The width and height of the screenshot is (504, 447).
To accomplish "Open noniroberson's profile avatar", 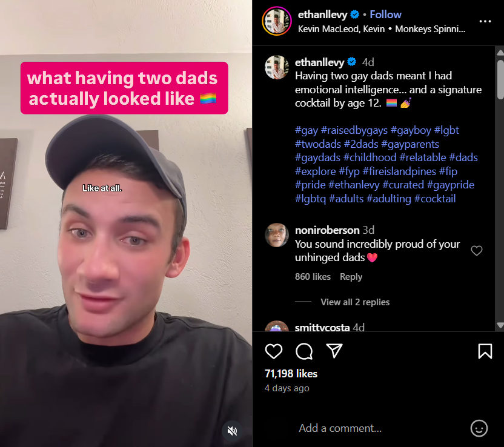I will click(x=277, y=235).
